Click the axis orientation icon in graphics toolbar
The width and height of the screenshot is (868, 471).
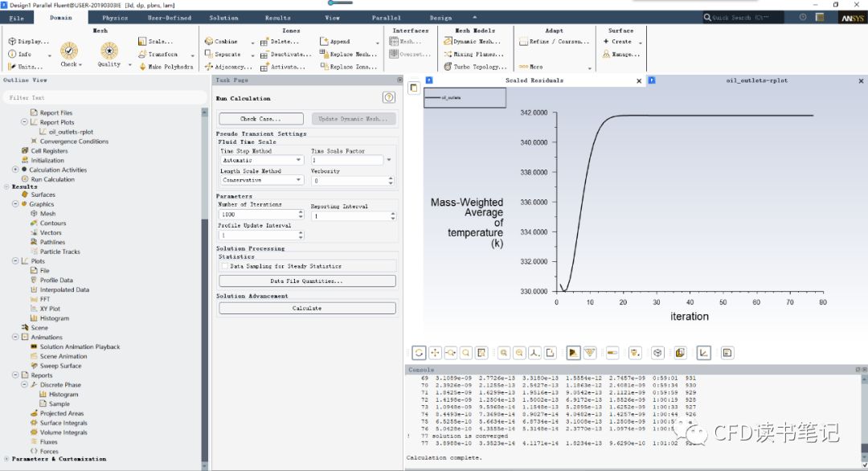click(534, 353)
